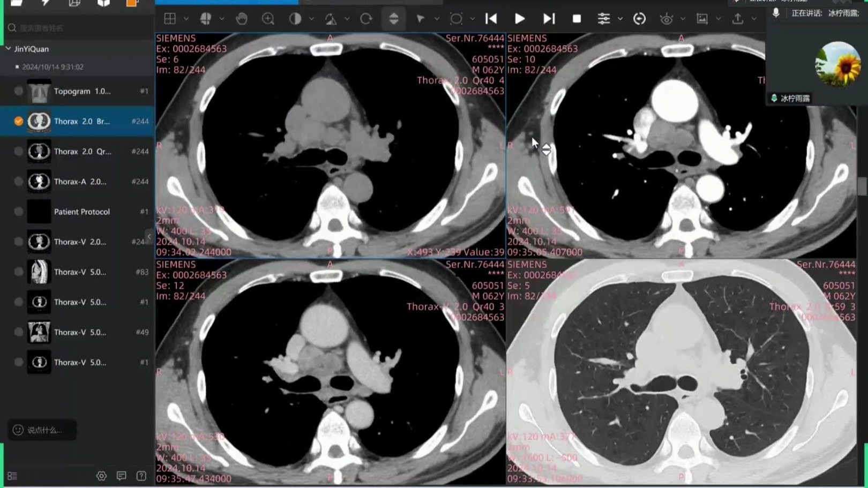Select the Patient Protocol series label
Viewport: 868px width, 488px height.
pos(82,212)
